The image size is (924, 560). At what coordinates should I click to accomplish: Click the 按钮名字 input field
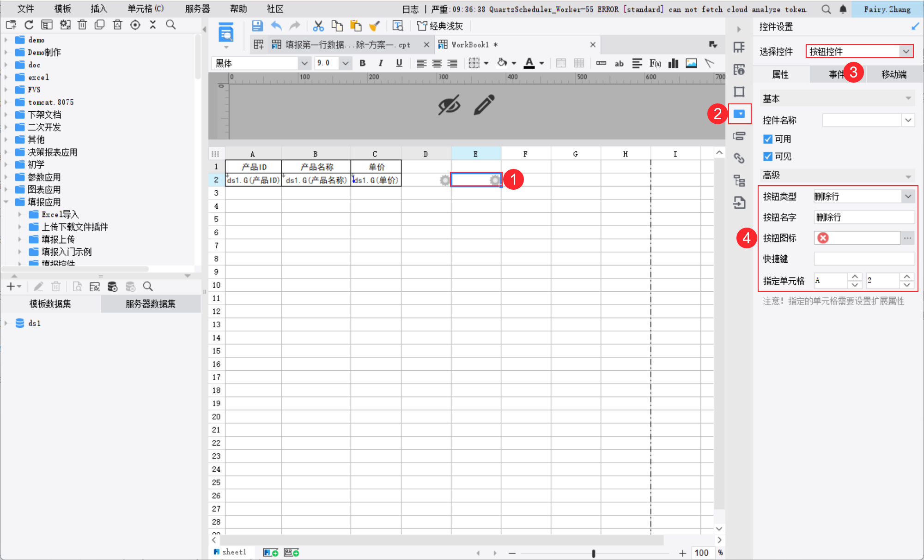click(x=863, y=217)
